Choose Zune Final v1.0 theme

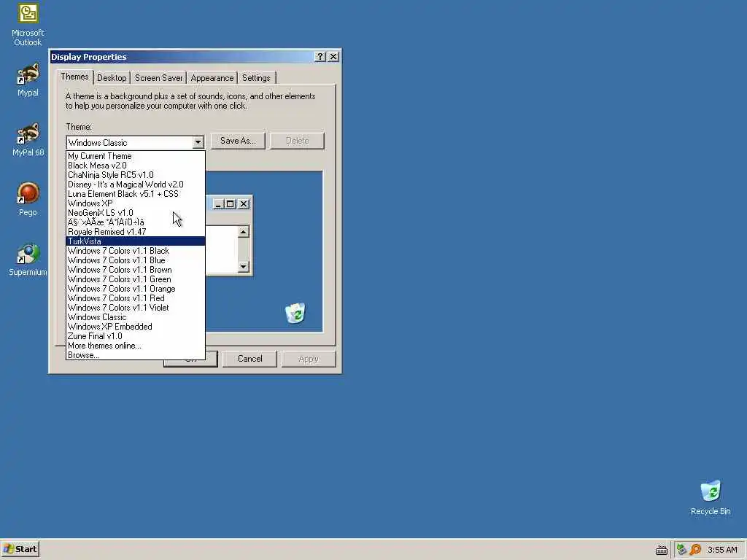[x=135, y=336]
